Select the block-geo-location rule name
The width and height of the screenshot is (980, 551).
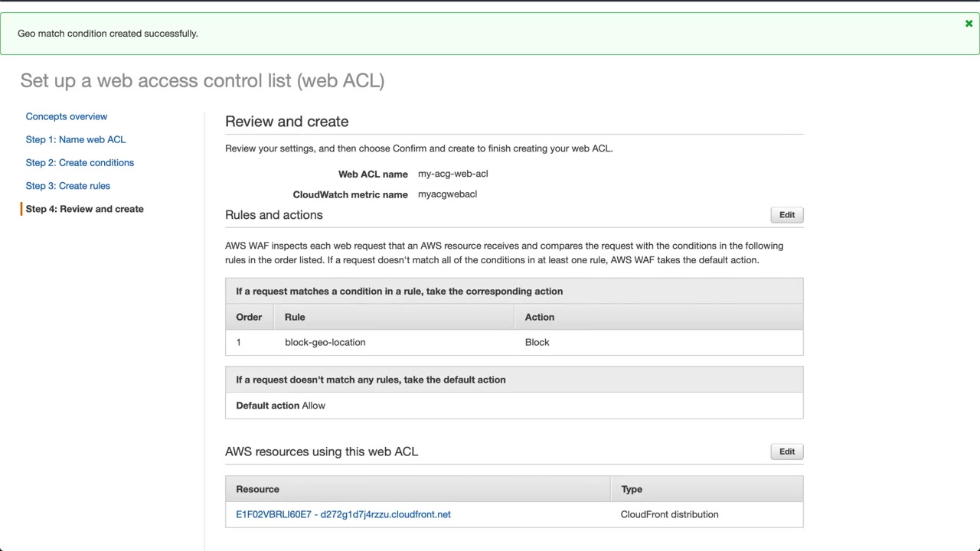325,342
